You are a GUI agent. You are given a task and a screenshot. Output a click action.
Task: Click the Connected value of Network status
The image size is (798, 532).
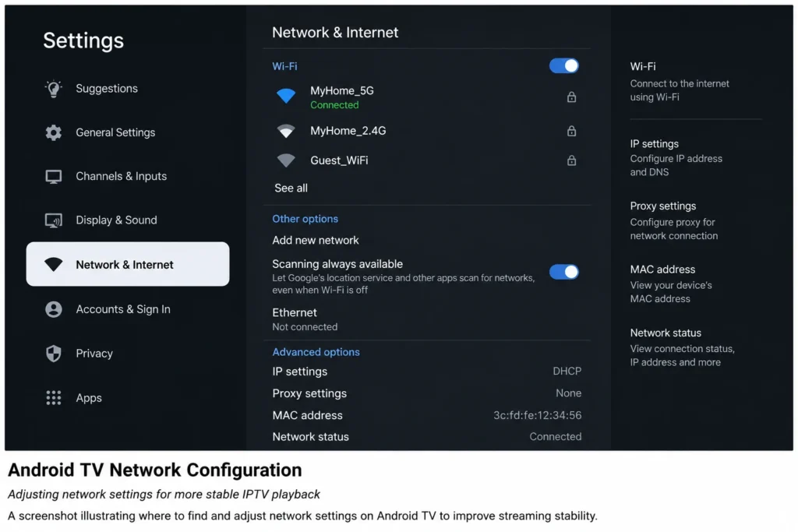click(555, 437)
